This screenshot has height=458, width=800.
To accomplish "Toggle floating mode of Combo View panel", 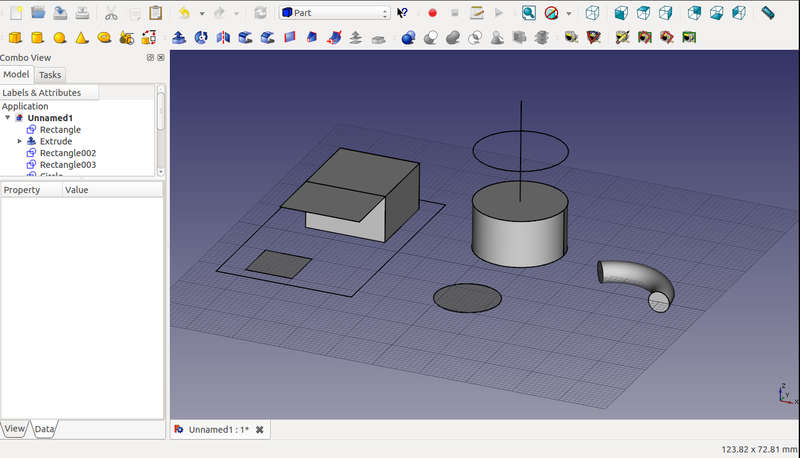I will point(150,58).
